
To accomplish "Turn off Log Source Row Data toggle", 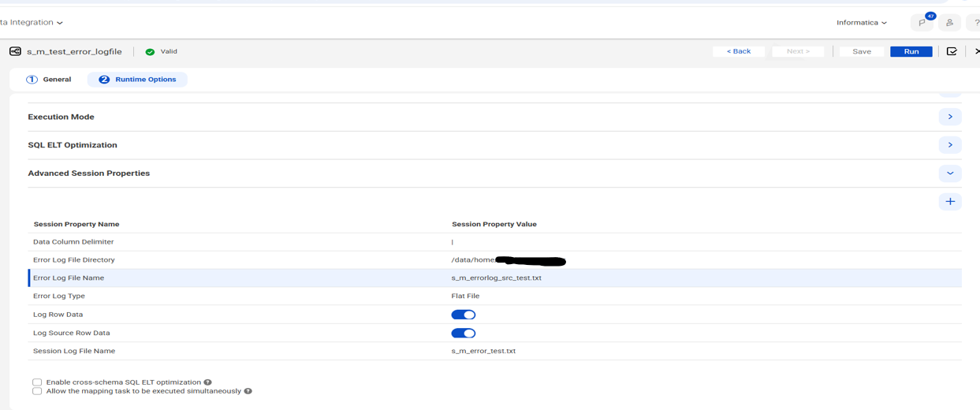I will point(464,333).
